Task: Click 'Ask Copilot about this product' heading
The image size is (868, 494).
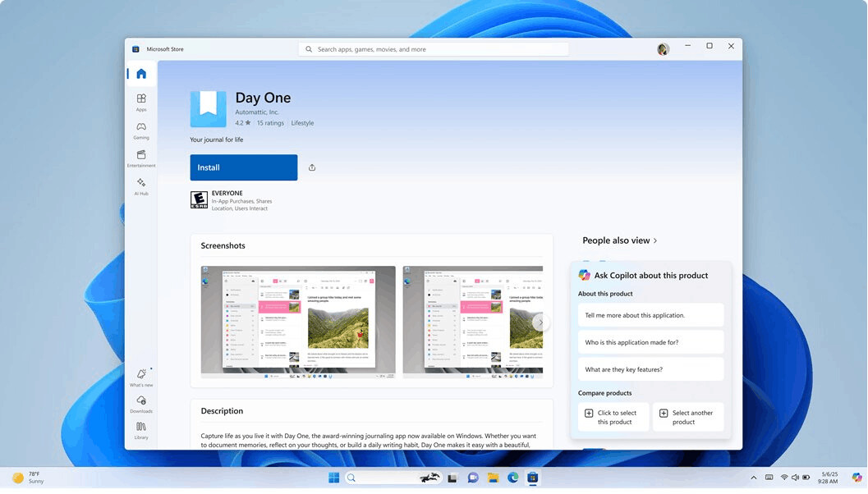Action: pos(651,275)
